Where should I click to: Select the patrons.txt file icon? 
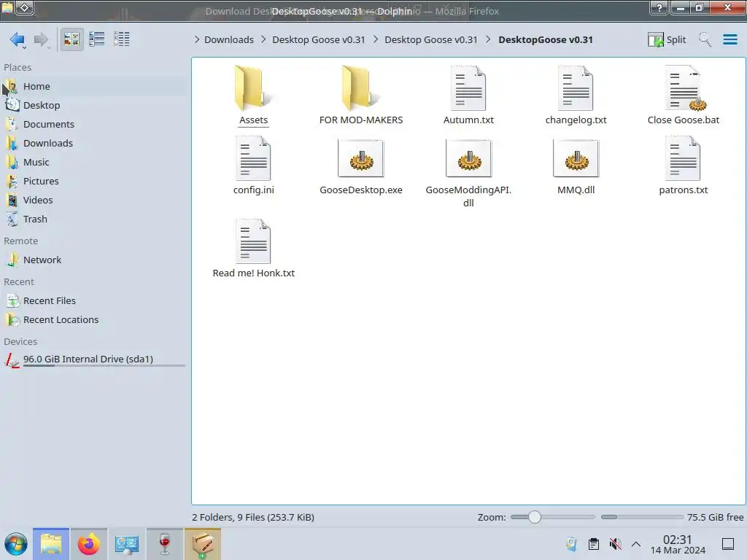[x=683, y=158]
